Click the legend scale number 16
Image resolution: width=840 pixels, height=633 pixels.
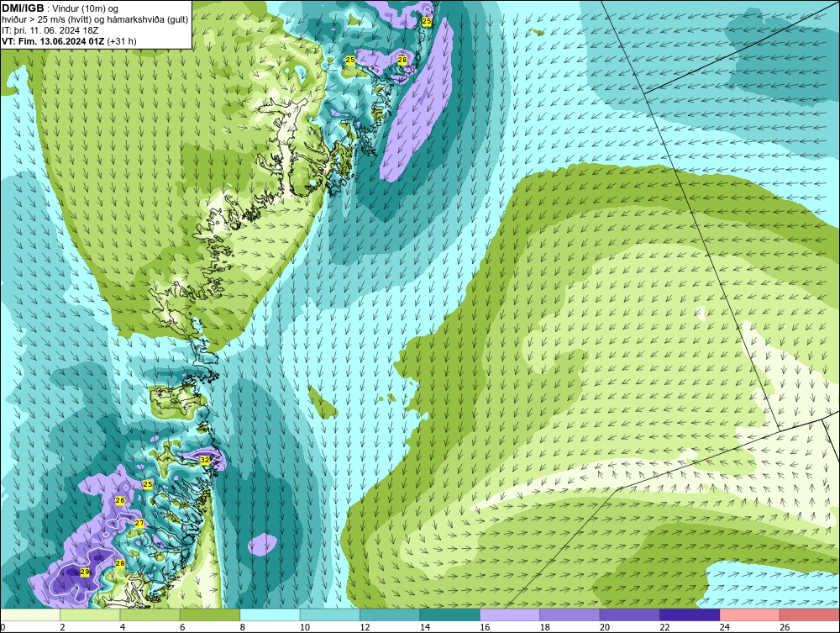tap(485, 627)
